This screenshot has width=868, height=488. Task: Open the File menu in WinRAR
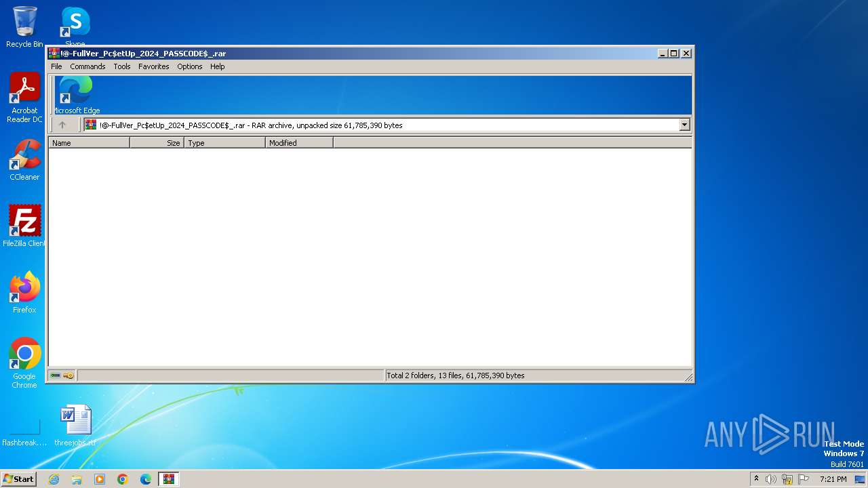click(56, 66)
